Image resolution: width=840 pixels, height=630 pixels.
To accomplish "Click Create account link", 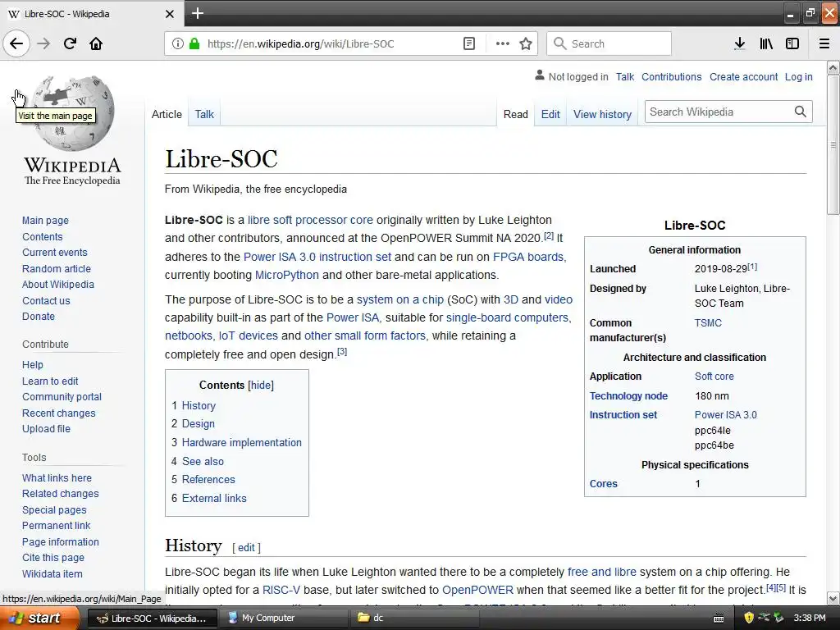I will pyautogui.click(x=743, y=76).
